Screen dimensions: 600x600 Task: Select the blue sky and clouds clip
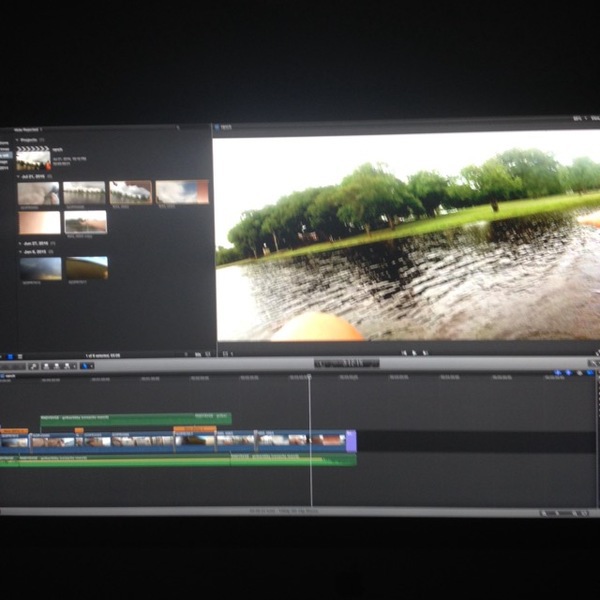coord(182,191)
